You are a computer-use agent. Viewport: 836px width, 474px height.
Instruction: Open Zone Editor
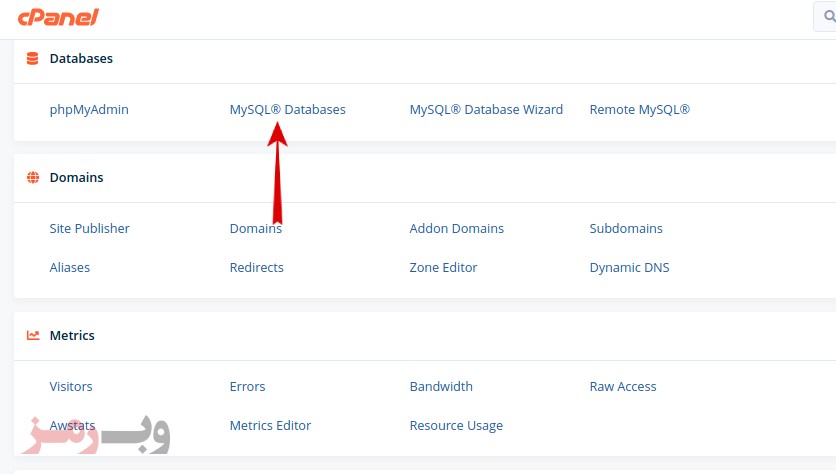(443, 267)
